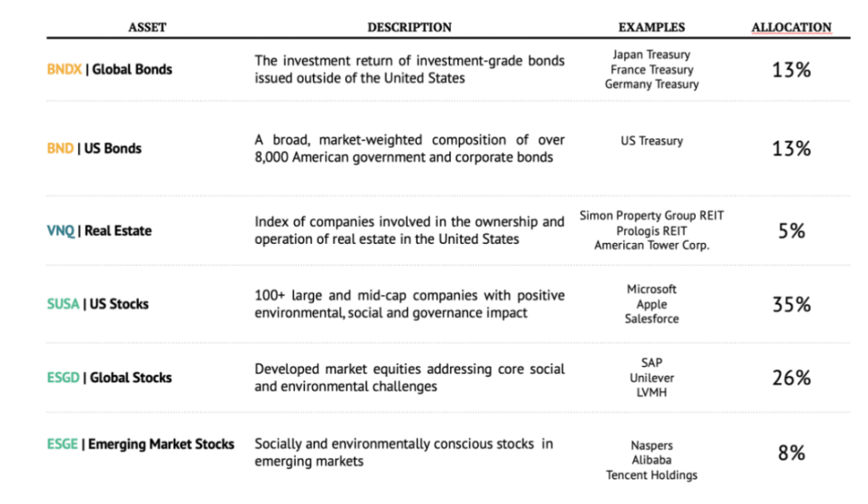Select the Microsoft example entry

coord(651,290)
